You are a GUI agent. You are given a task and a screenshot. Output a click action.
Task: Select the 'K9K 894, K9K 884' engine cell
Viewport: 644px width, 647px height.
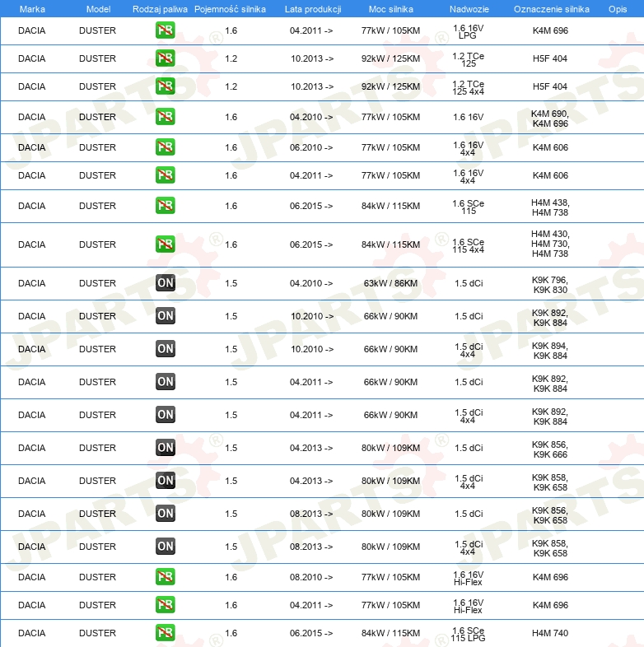[550, 351]
